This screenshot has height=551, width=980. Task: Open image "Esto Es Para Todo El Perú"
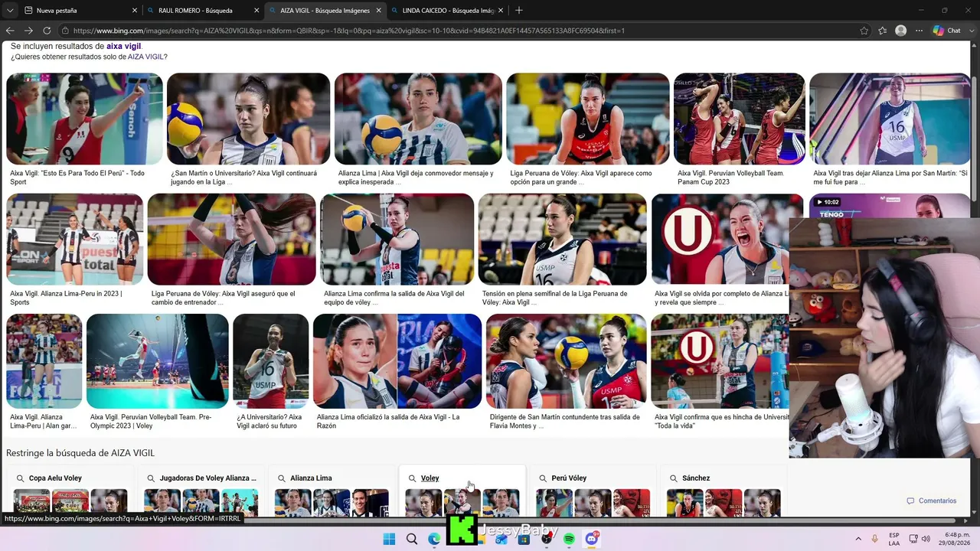(84, 119)
